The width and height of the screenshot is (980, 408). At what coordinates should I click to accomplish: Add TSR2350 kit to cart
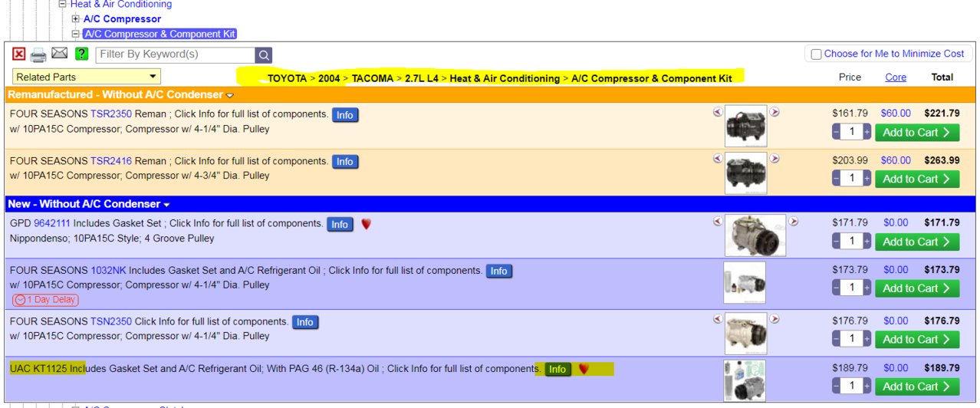pyautogui.click(x=917, y=132)
